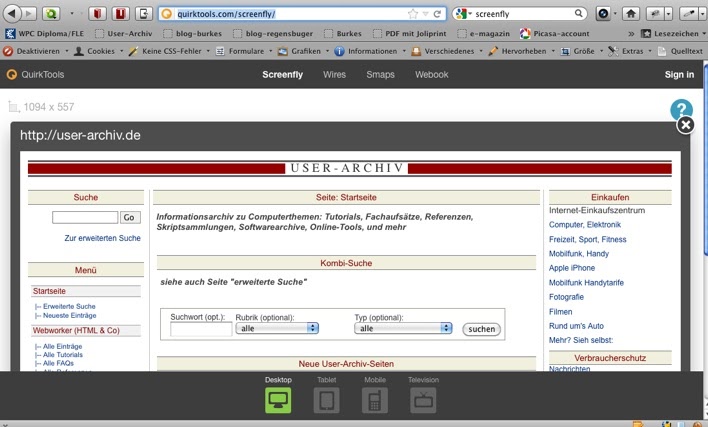Open the Apple iPhone shopping link
The image size is (708, 427).
click(x=572, y=268)
